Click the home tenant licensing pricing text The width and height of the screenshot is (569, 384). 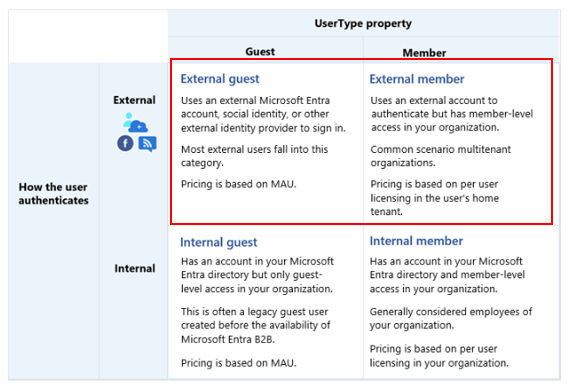[435, 198]
